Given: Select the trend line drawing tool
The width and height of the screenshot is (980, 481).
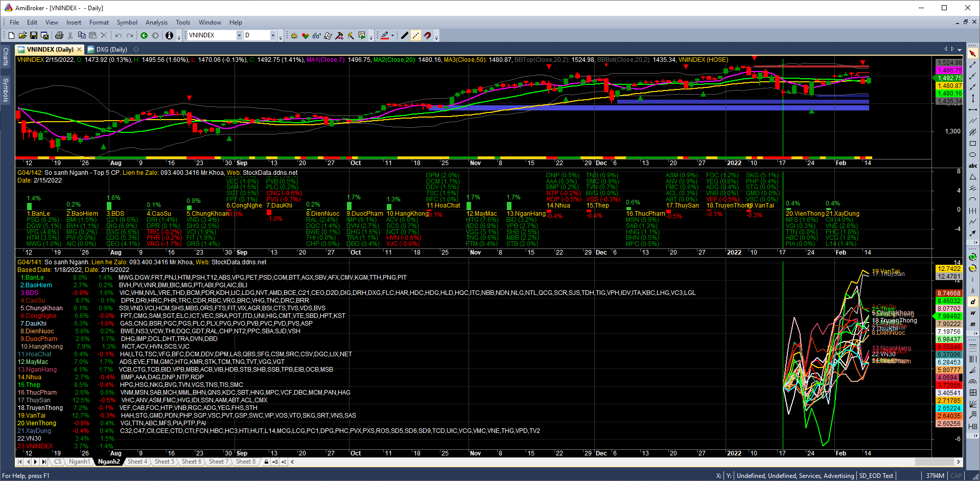Looking at the screenshot, I should click(972, 65).
